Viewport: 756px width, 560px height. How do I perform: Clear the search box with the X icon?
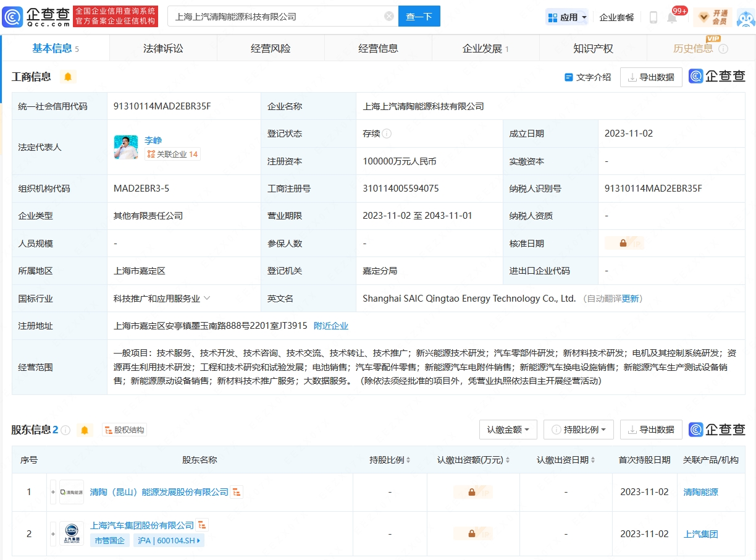(389, 17)
